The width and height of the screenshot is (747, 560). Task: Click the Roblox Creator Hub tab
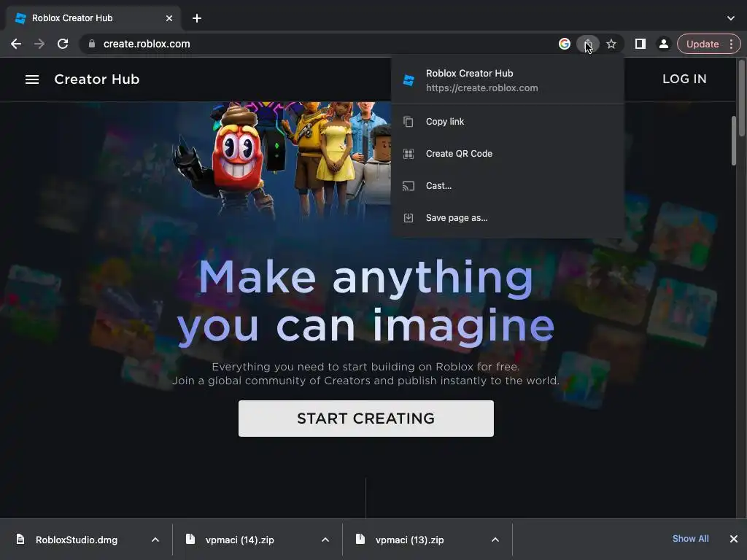click(93, 18)
